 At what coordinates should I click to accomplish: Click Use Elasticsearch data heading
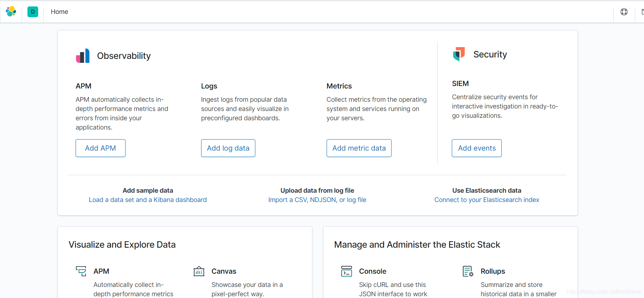pyautogui.click(x=487, y=191)
